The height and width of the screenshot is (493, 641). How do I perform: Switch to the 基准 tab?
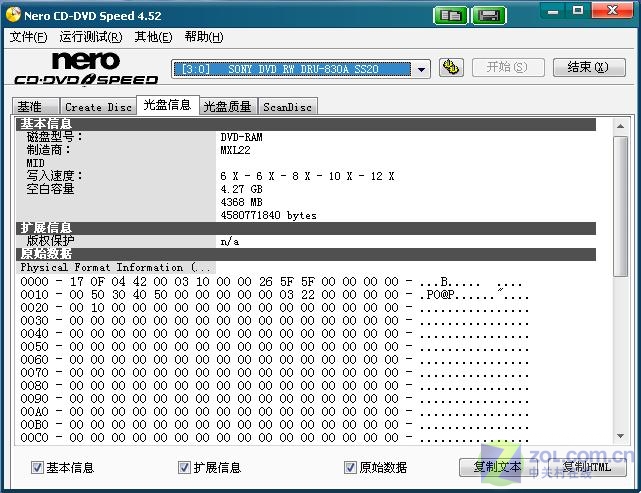[x=36, y=107]
